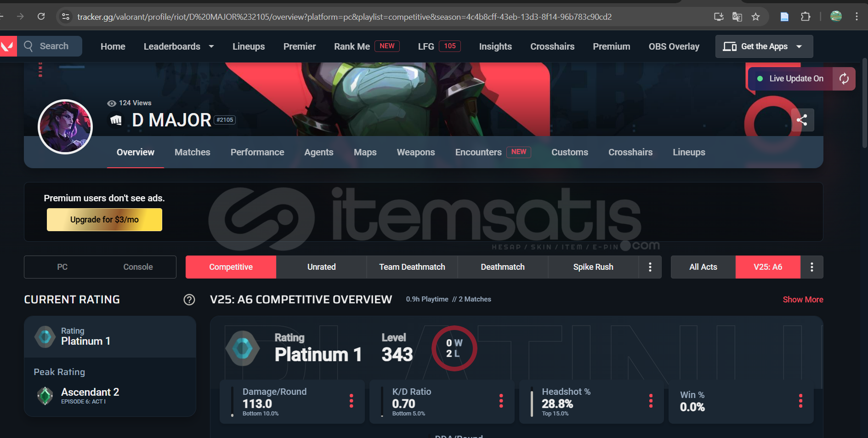Viewport: 868px width, 438px height.
Task: Click the refresh icon beside Live Update
Action: click(844, 79)
